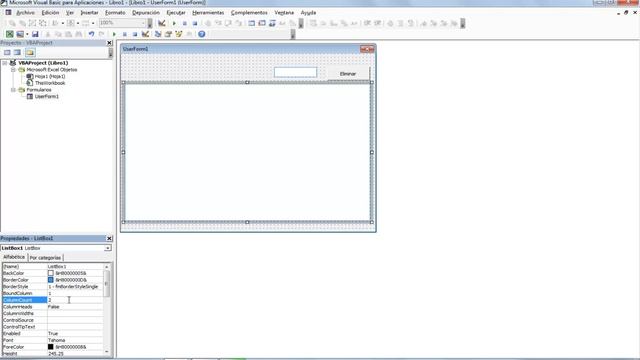The width and height of the screenshot is (640, 360).
Task: Click View Code icon in Project panel
Action: coord(7,52)
